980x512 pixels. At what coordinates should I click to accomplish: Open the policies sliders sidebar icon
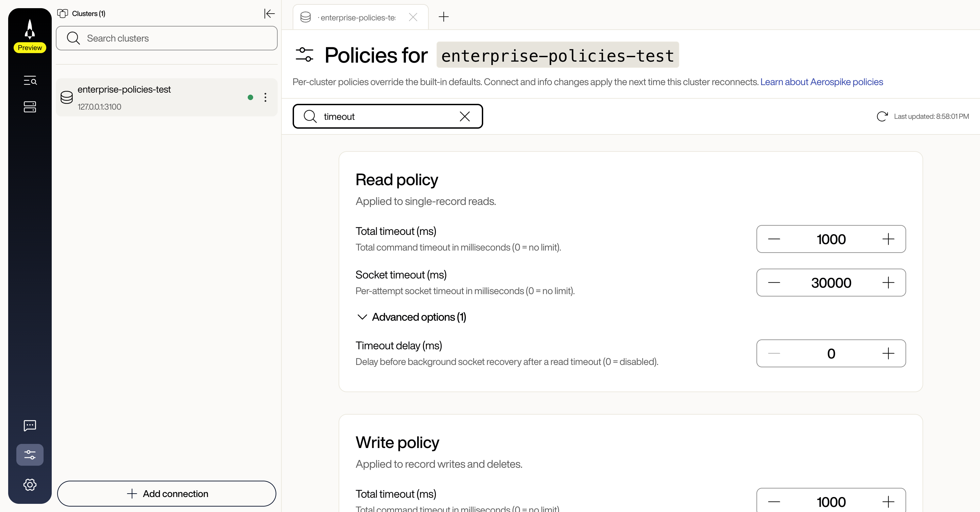point(30,454)
